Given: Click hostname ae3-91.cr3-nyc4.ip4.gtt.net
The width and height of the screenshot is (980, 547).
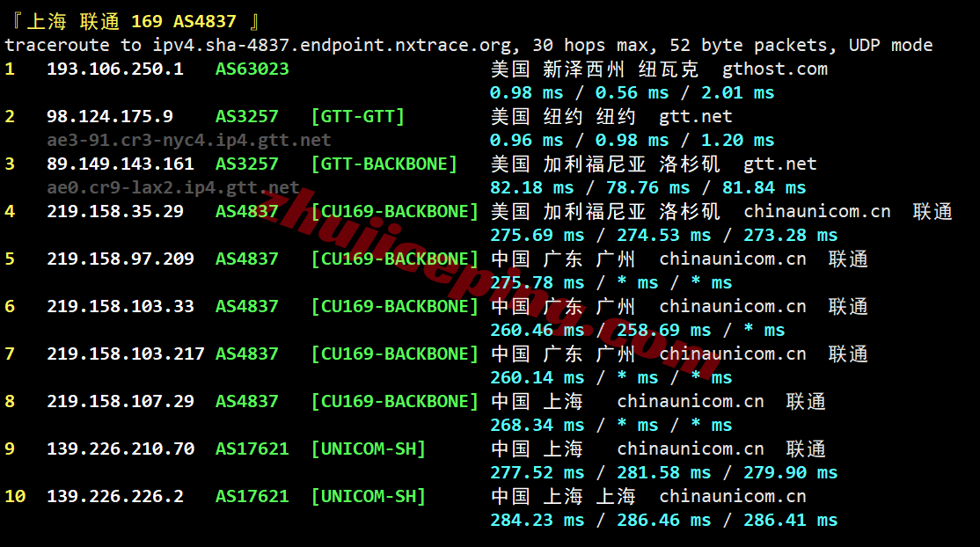Looking at the screenshot, I should [189, 140].
